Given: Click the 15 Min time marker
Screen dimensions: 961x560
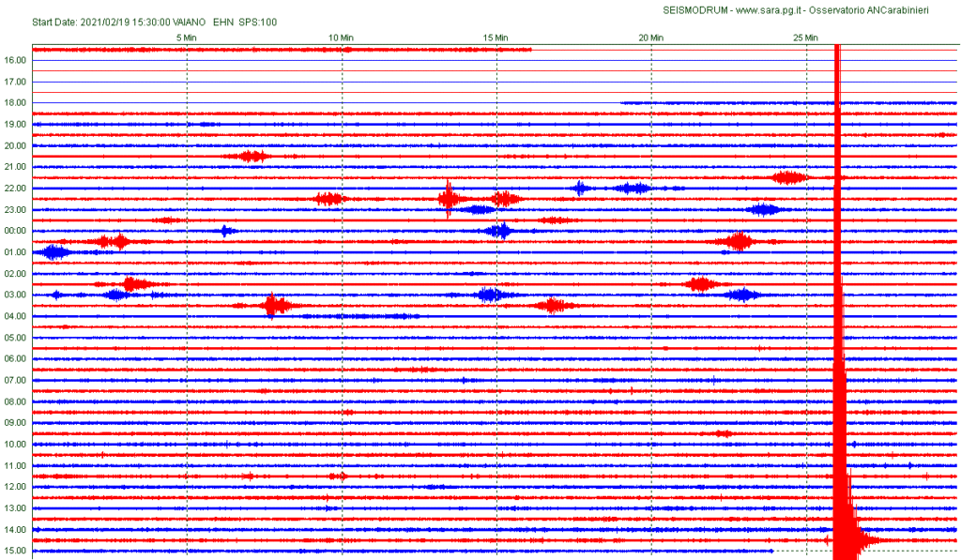Looking at the screenshot, I should [496, 37].
